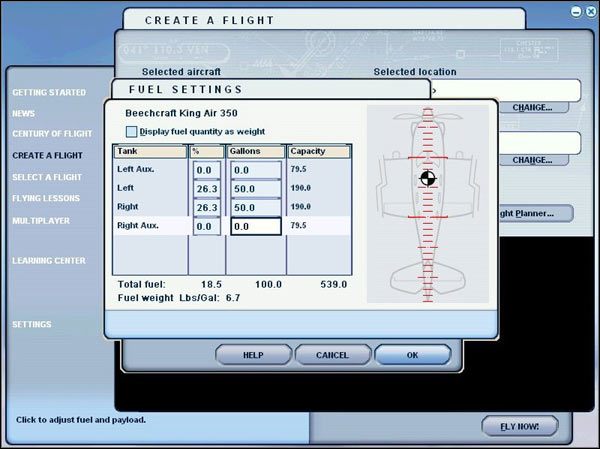Focus the Right Aux. gallons field
Viewport: 600px width, 449px height.
(x=256, y=226)
